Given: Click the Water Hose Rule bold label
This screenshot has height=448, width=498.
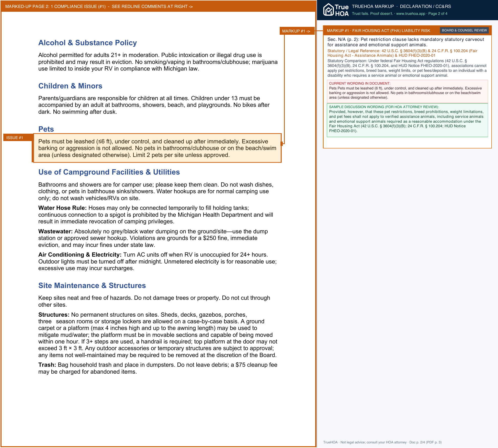Looking at the screenshot, I should coord(62,208).
